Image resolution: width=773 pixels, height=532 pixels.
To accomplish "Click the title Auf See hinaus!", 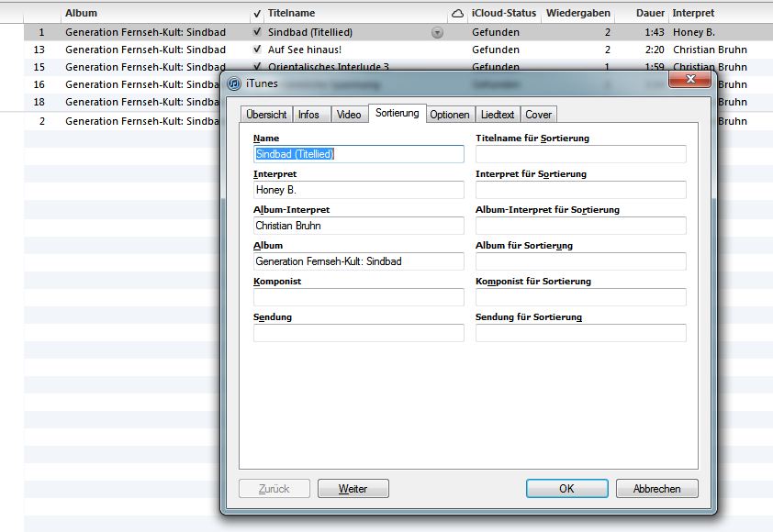I will point(305,50).
